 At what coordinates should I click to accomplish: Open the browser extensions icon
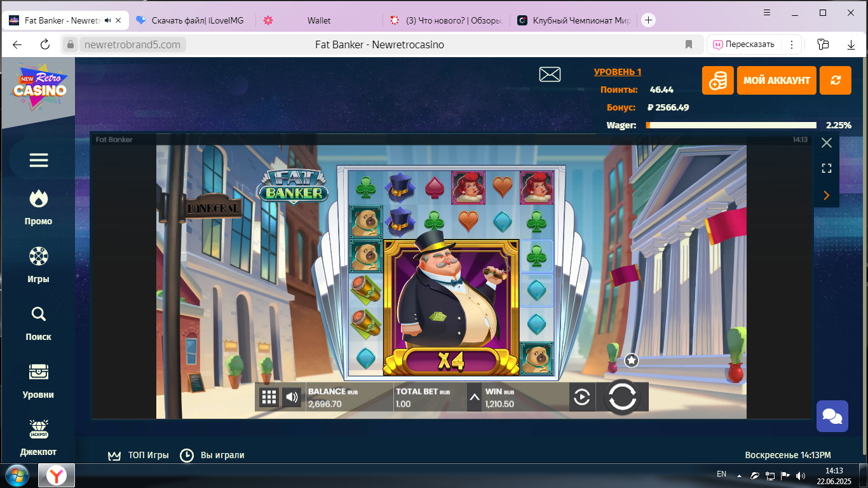coord(824,44)
